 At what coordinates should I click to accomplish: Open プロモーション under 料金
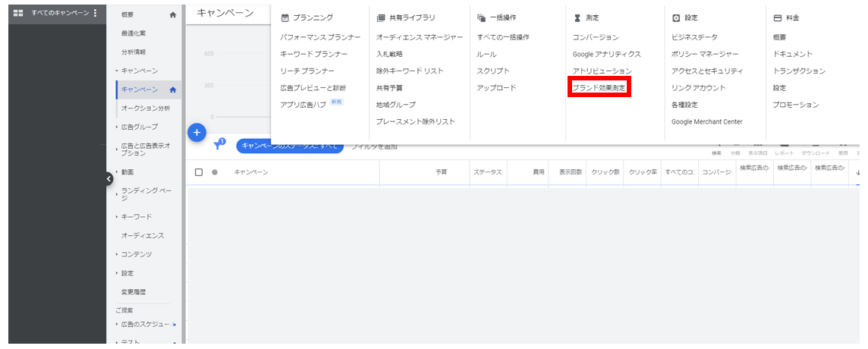point(796,105)
